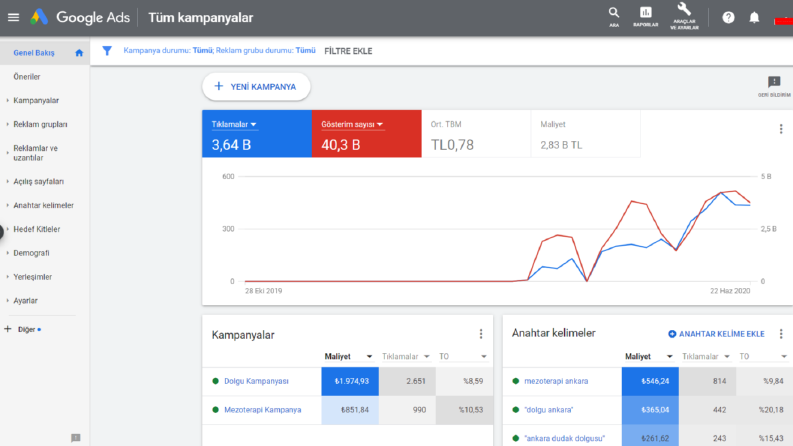
Task: Click the green status dot for Dolgu Kampanyası
Action: [x=215, y=381]
